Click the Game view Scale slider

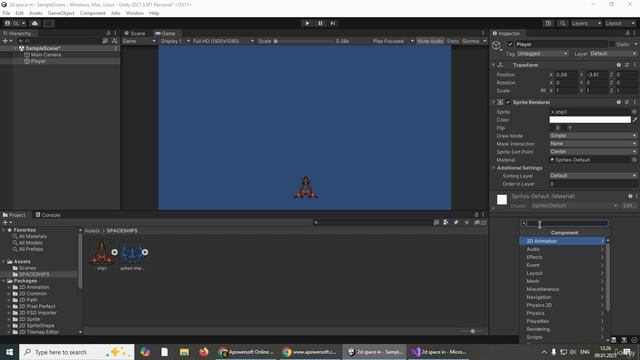pyautogui.click(x=304, y=41)
